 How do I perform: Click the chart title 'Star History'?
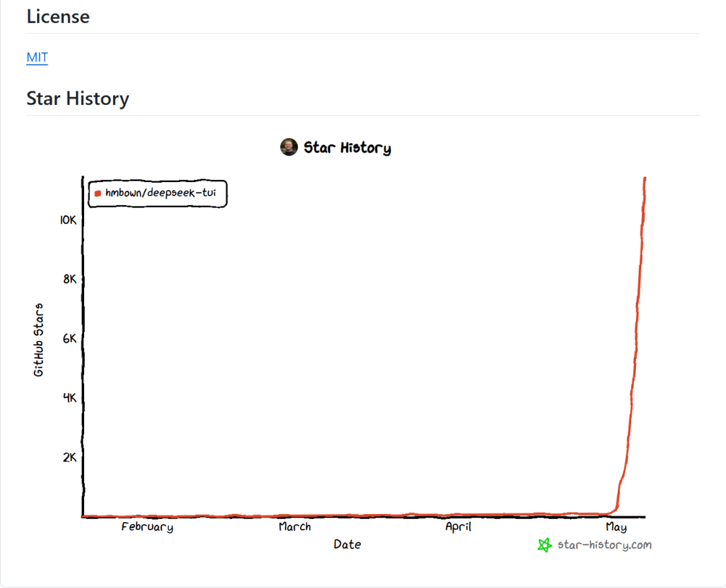click(x=348, y=148)
